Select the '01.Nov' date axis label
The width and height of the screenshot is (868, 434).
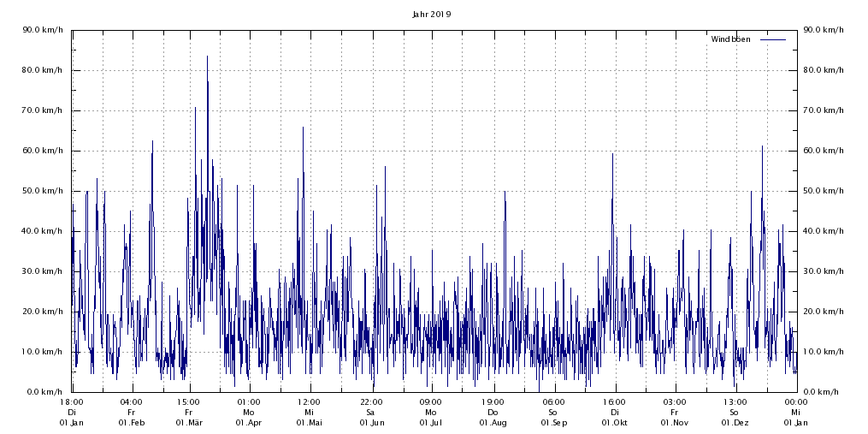pyautogui.click(x=674, y=423)
